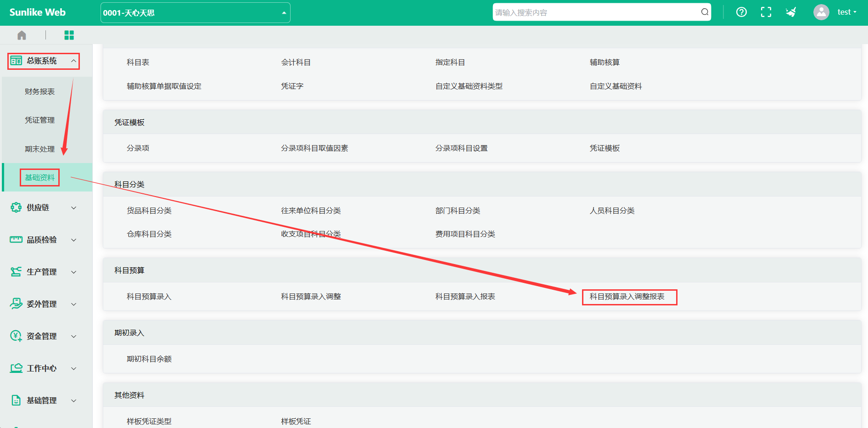The height and width of the screenshot is (428, 868).
Task: Expand the 工作中心 menu chevron
Action: click(x=73, y=369)
